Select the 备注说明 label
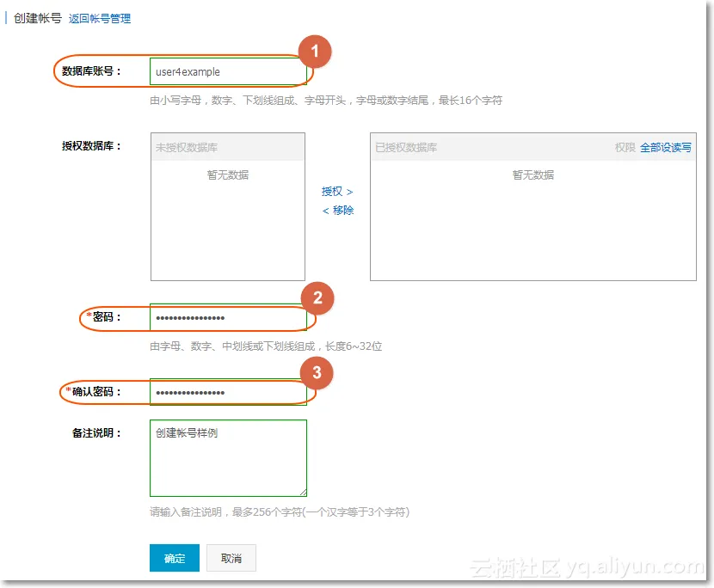 tap(96, 432)
